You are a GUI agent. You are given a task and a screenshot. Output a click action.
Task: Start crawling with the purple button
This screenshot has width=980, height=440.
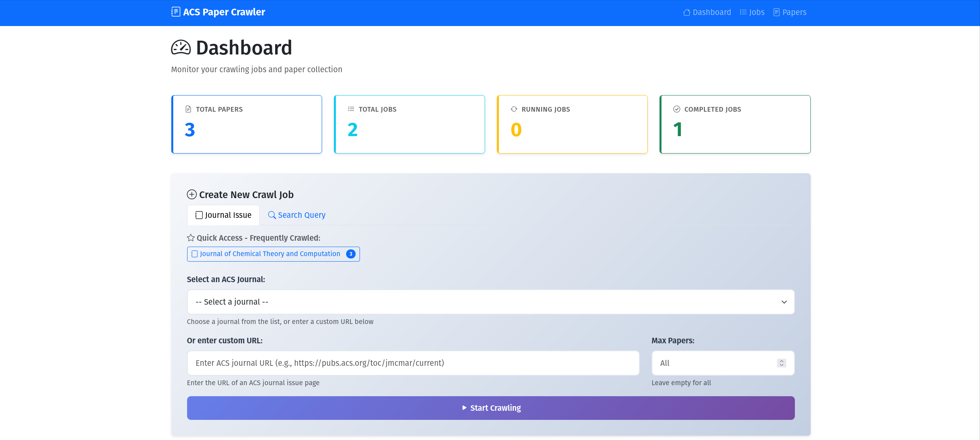pyautogui.click(x=491, y=408)
